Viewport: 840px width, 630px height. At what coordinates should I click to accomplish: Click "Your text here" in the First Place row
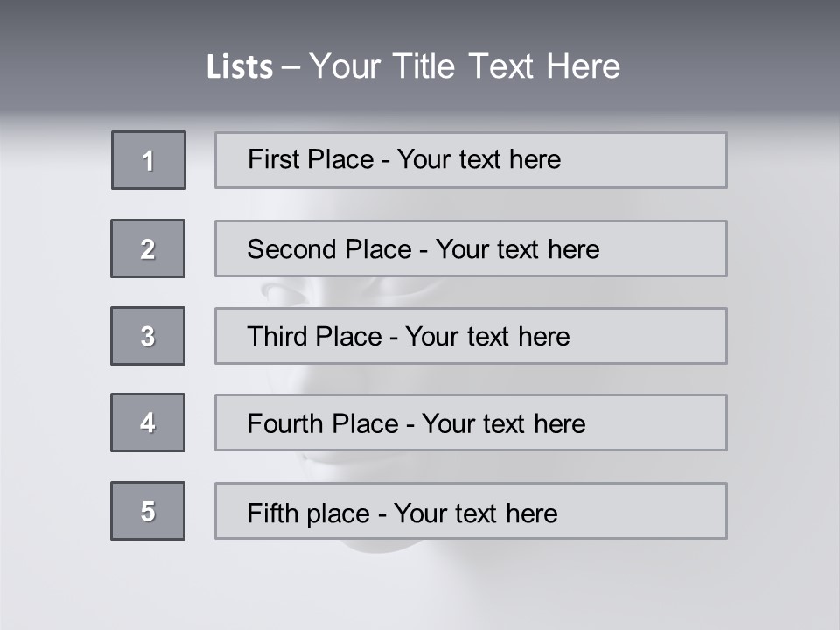point(479,159)
